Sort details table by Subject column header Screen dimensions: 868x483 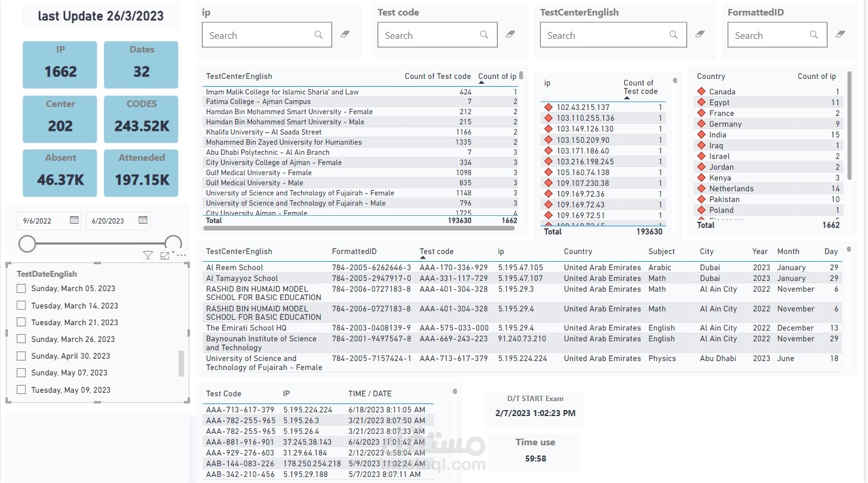[661, 252]
